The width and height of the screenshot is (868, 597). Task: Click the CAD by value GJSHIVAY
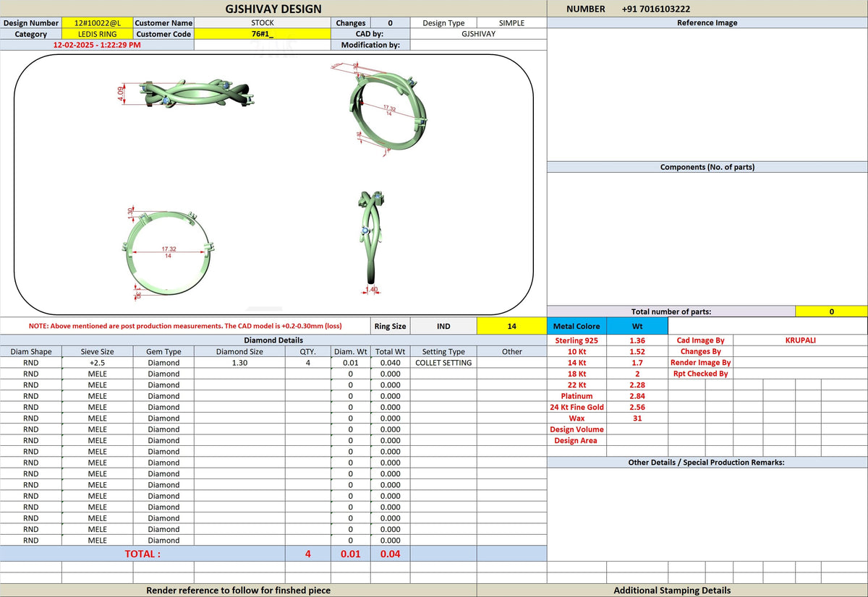(x=478, y=34)
